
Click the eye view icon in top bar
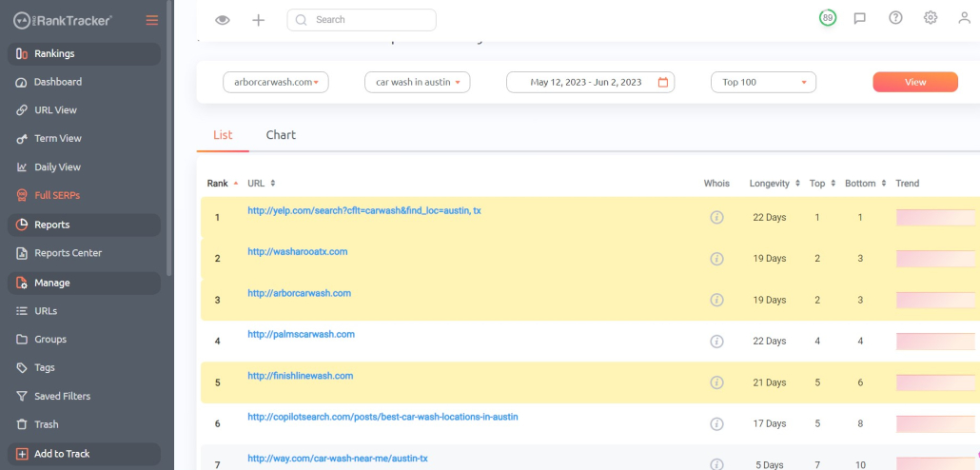tap(223, 20)
